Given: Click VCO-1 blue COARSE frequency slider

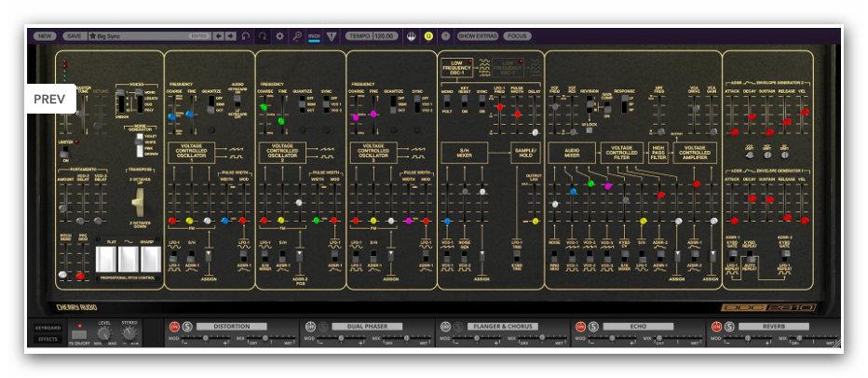Looking at the screenshot, I should (172, 116).
